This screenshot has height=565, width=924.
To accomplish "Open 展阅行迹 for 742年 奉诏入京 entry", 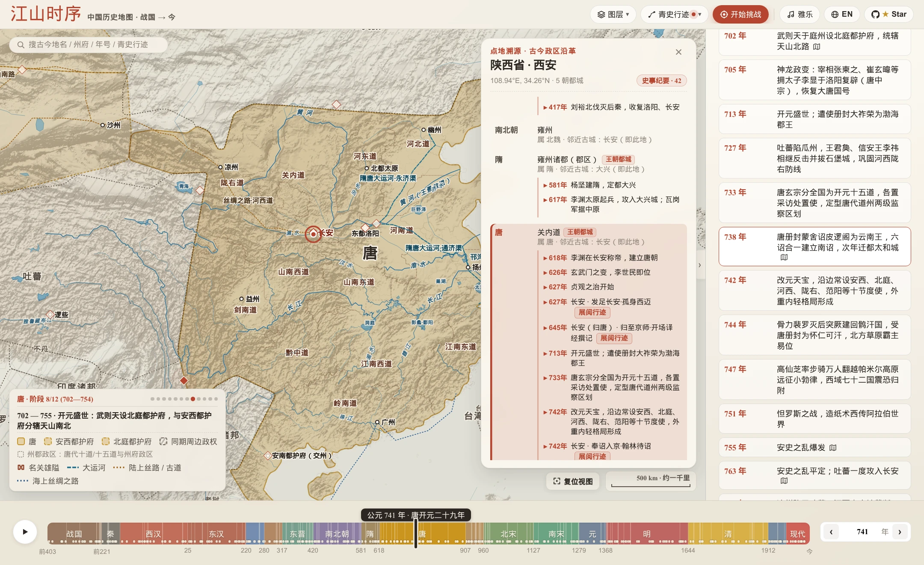I will 592,456.
